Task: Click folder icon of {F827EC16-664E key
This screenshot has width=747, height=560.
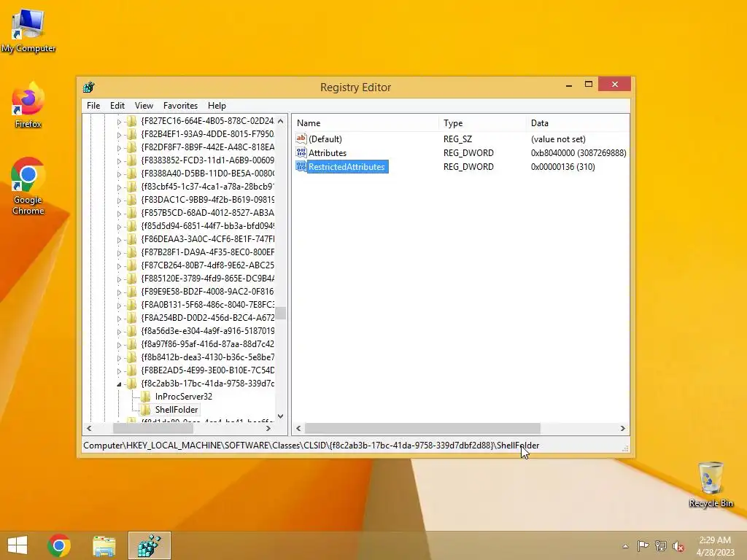Action: coord(131,121)
